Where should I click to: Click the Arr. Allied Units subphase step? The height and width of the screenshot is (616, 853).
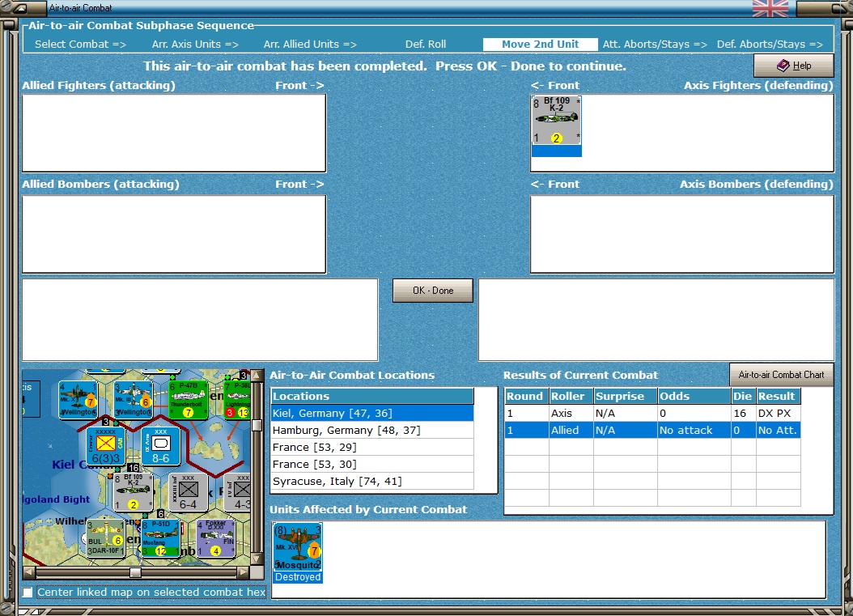310,44
